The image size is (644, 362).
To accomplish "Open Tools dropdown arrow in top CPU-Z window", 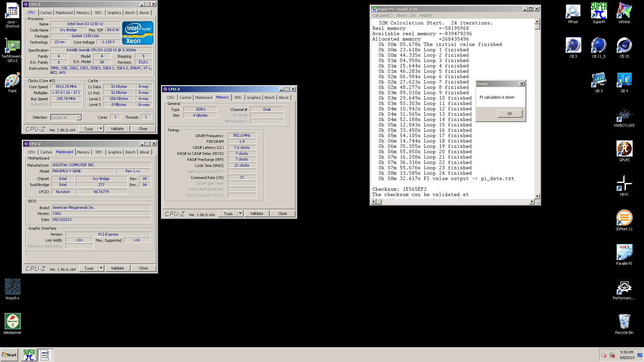I will [101, 129].
